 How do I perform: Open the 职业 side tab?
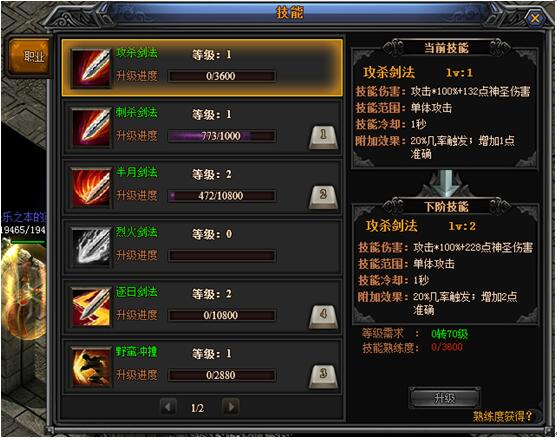[x=29, y=56]
